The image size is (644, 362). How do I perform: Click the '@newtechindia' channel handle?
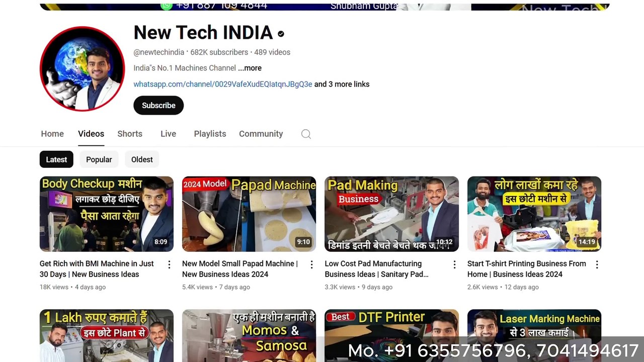point(158,52)
